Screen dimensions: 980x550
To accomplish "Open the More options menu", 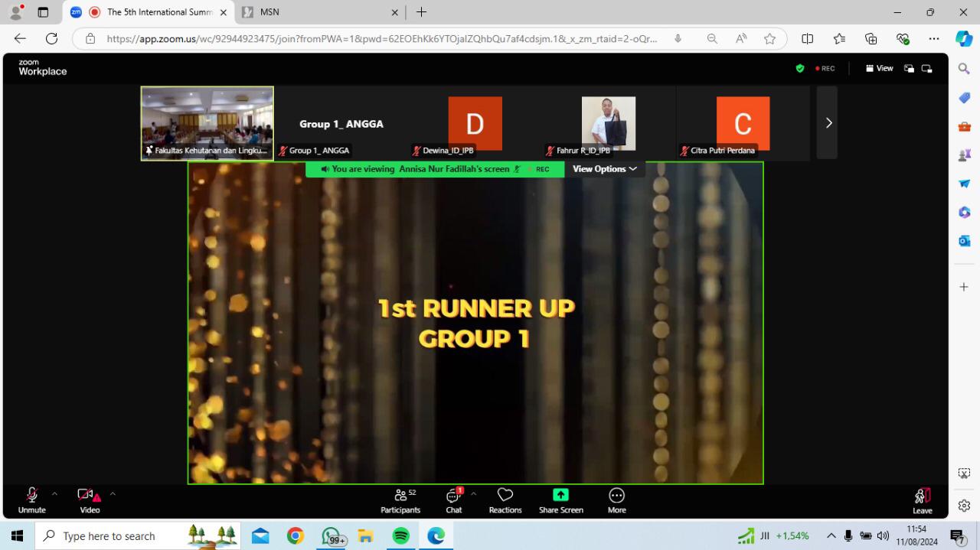I will (616, 500).
